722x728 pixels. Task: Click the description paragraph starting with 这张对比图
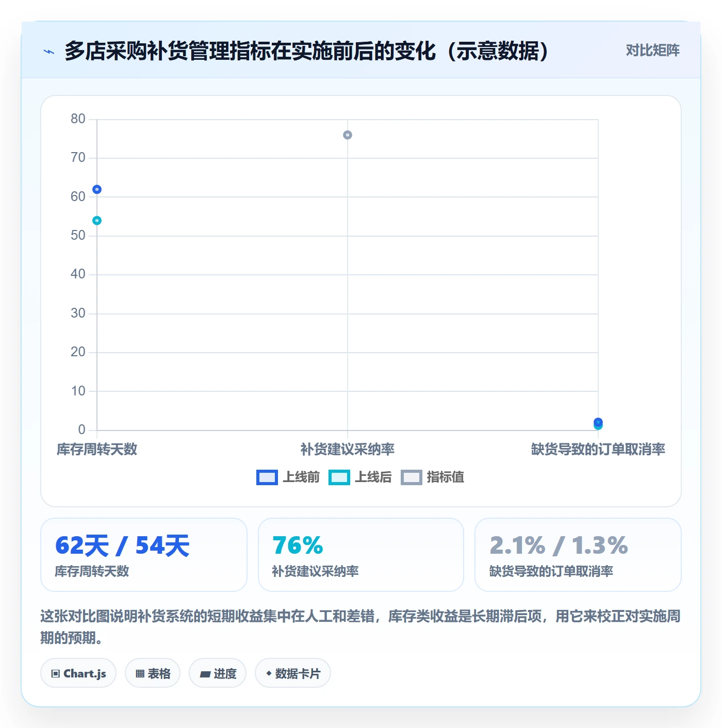(x=360, y=627)
